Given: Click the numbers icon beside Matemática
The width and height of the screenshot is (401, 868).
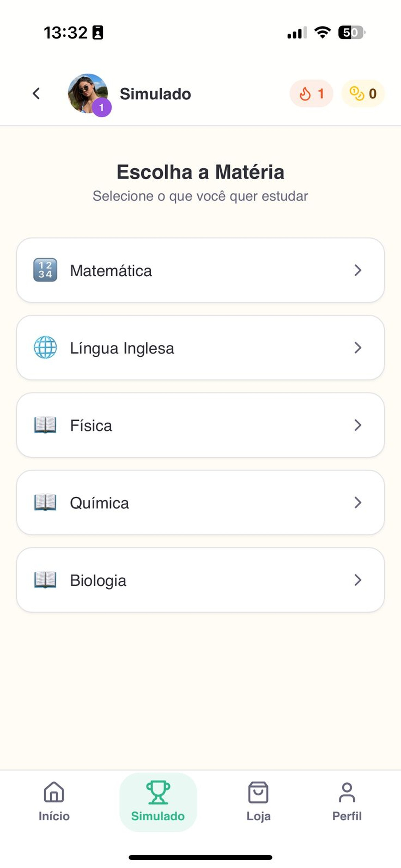Looking at the screenshot, I should [x=45, y=270].
